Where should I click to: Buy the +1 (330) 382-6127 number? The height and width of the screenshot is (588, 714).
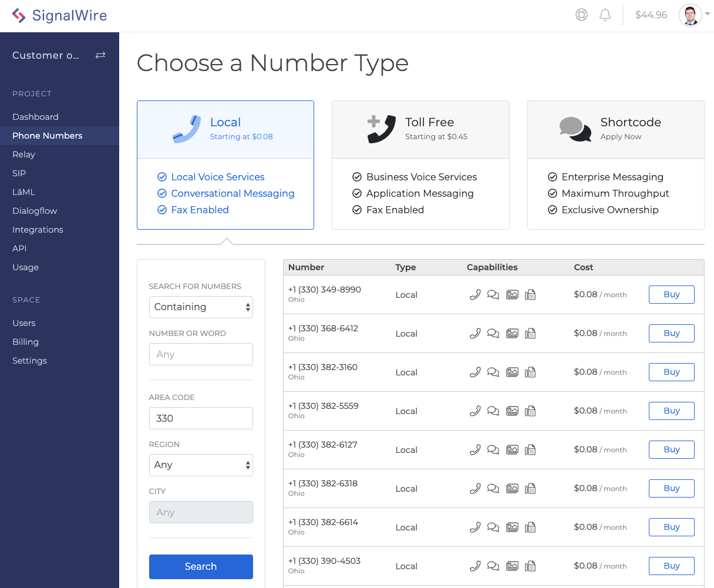(672, 450)
